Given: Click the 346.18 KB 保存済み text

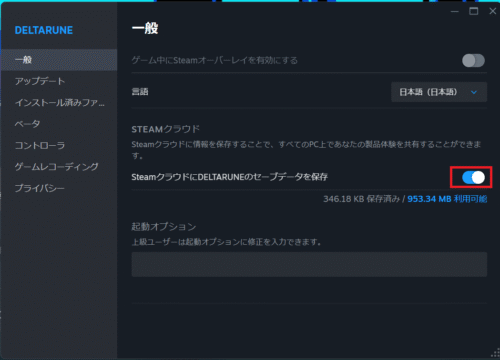Looking at the screenshot, I should coord(361,199).
